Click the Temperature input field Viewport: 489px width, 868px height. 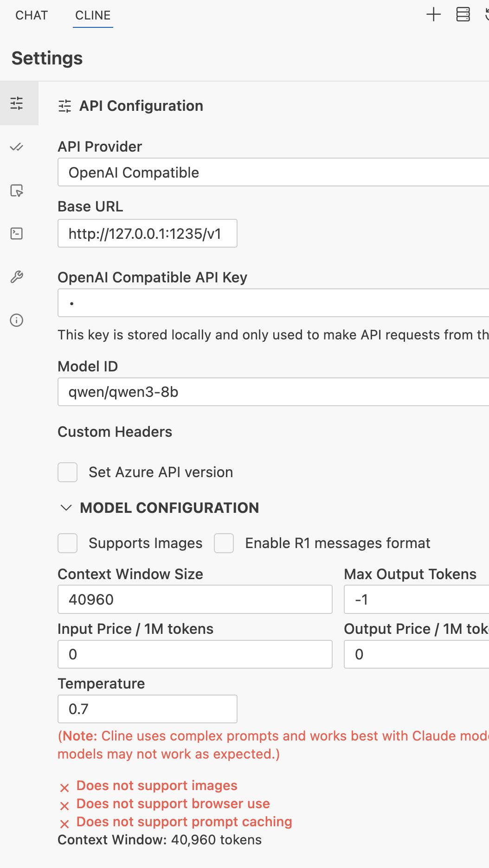[148, 709]
